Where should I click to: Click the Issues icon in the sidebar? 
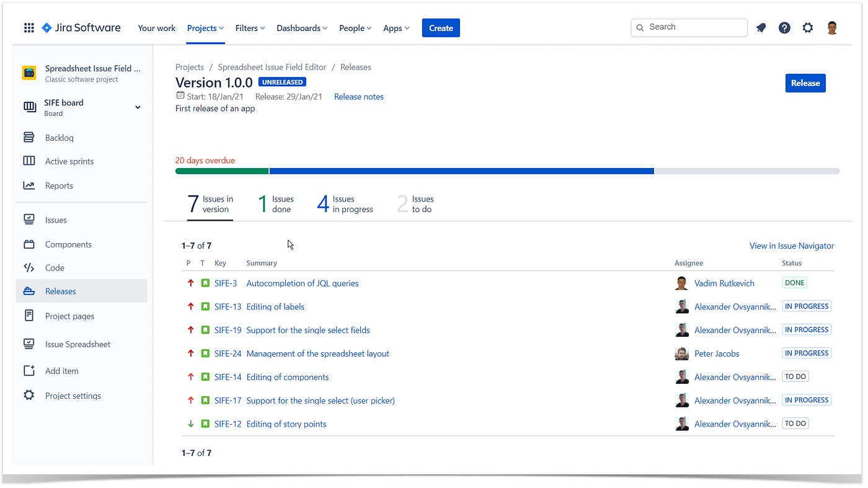pyautogui.click(x=29, y=220)
